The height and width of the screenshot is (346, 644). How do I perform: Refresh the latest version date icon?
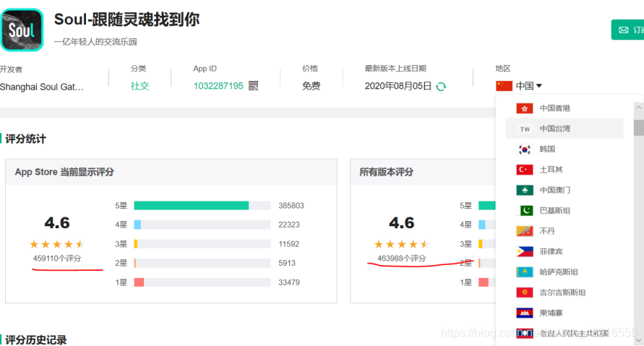[x=441, y=86]
